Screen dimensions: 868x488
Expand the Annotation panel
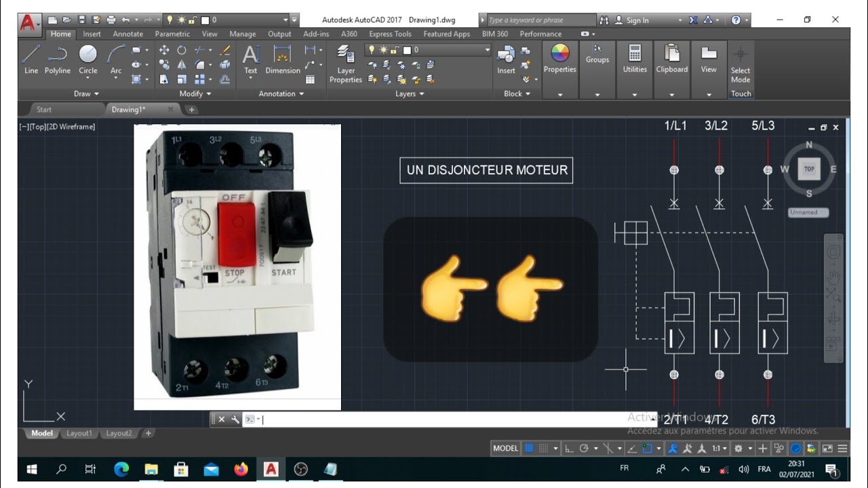281,94
